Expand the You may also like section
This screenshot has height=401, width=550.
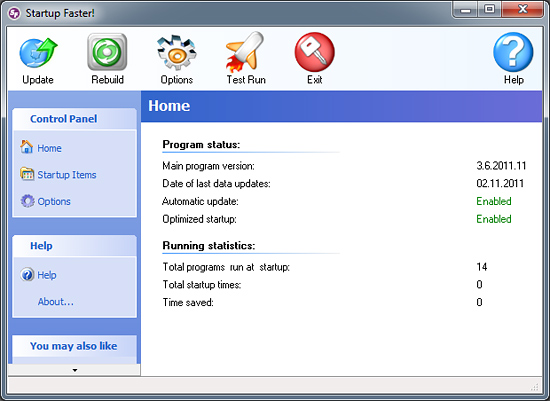74,346
